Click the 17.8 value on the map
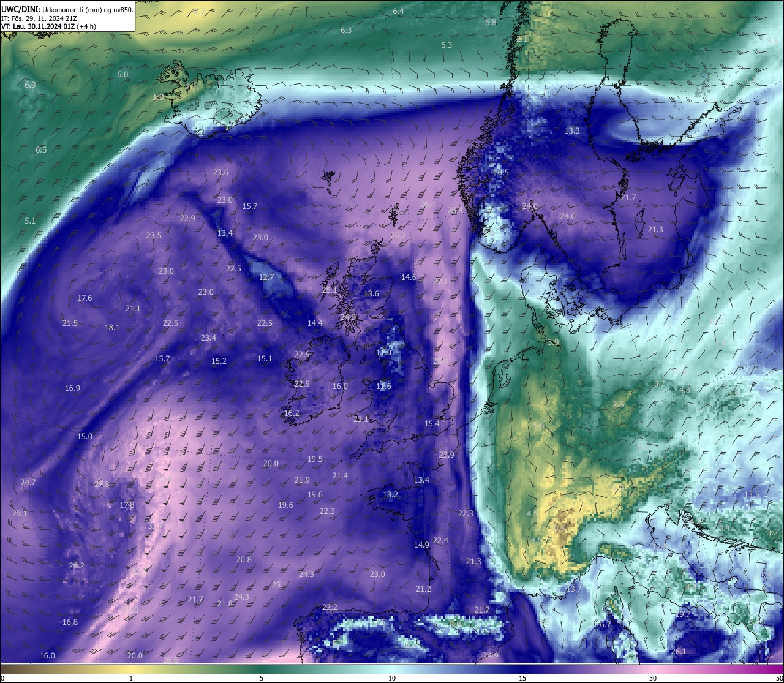The height and width of the screenshot is (683, 784). point(127,505)
